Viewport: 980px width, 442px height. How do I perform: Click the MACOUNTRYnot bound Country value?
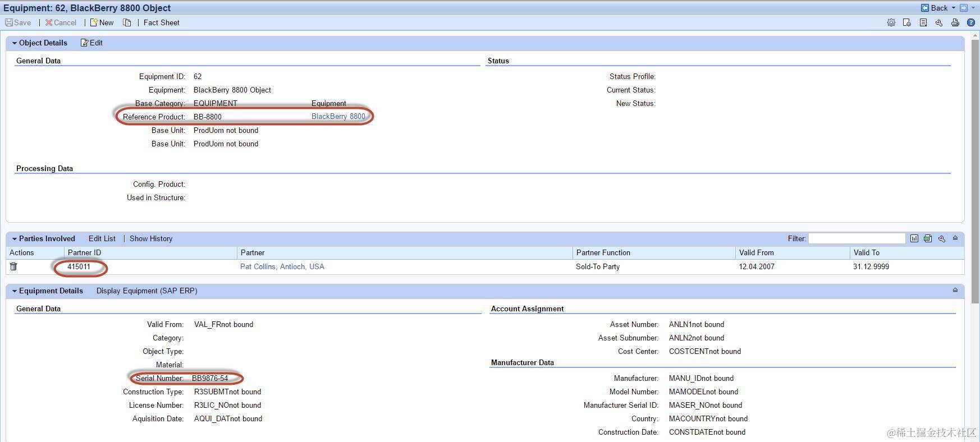coord(708,419)
